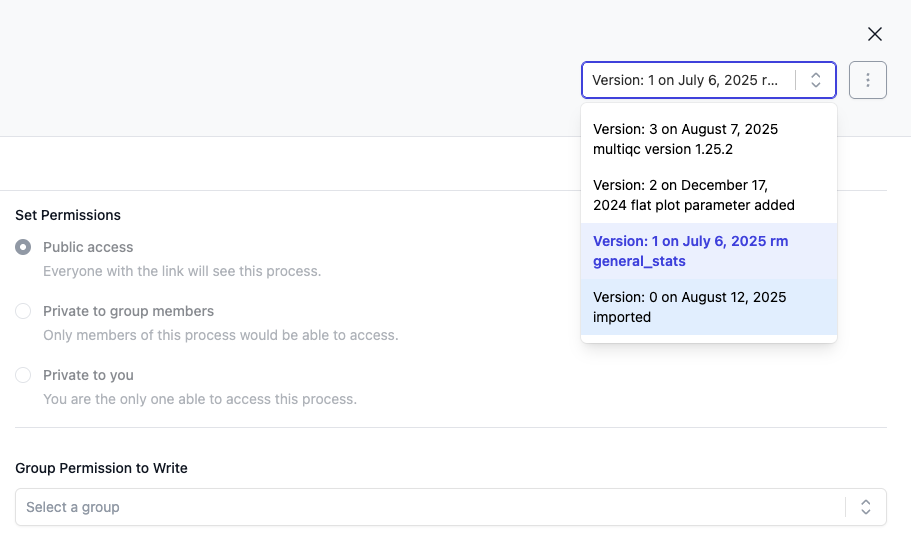Click 'Everyone with the link' description text
Image resolution: width=911 pixels, height=539 pixels.
pos(182,271)
